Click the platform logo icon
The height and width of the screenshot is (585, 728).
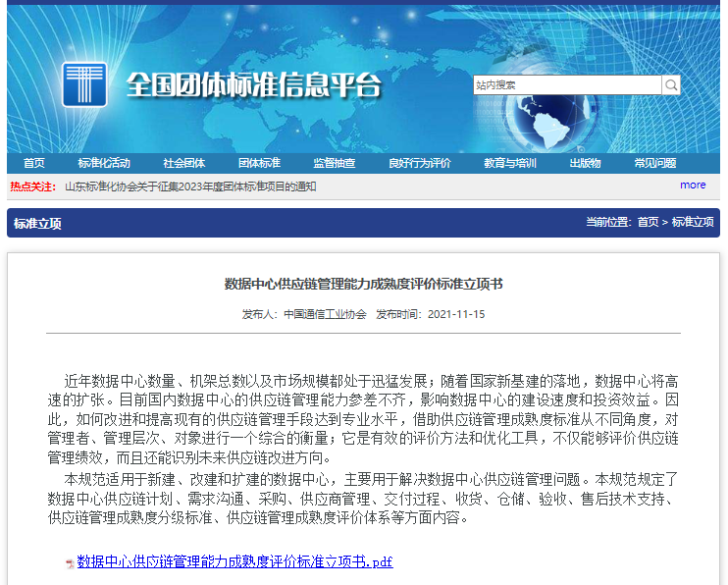(84, 84)
